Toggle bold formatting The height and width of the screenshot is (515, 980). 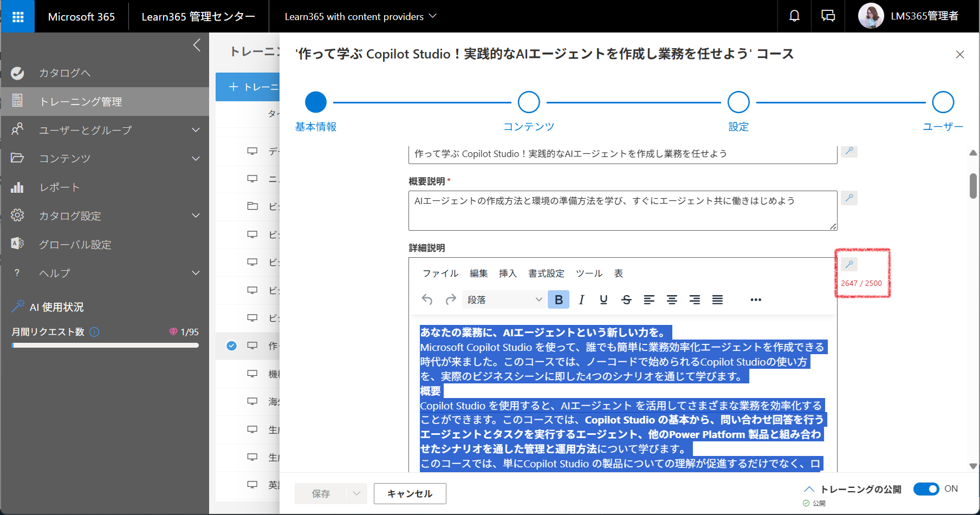tap(559, 299)
